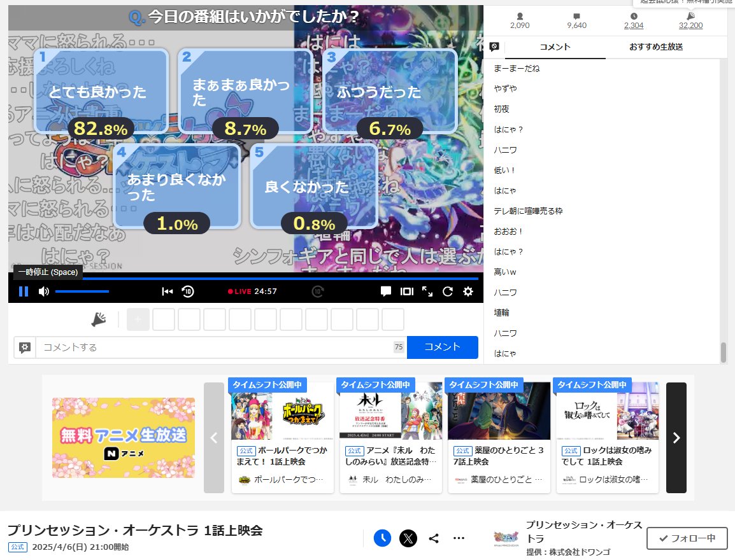This screenshot has height=560, width=735.
Task: Open gift points count 32,200
Action: pos(691,25)
